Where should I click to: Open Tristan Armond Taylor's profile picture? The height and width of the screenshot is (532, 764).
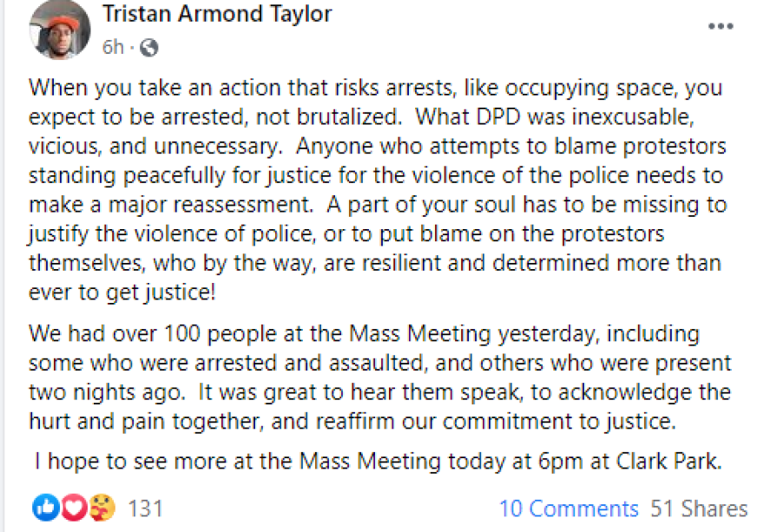point(60,30)
